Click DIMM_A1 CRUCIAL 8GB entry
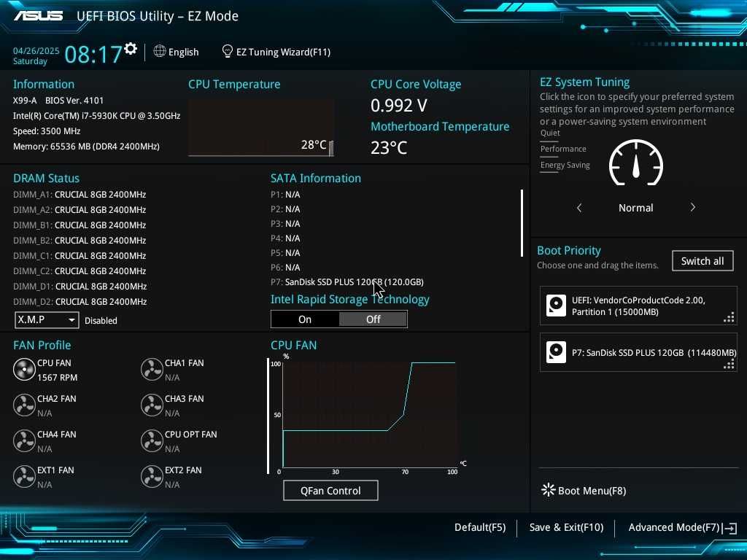The height and width of the screenshot is (560, 747). point(80,194)
